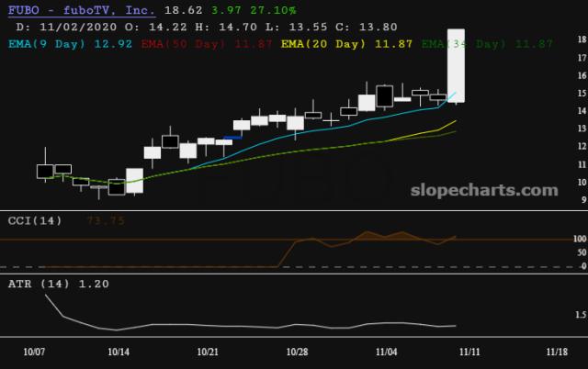Click the 10/14 date on the time axis
This screenshot has height=369, width=588.
click(x=119, y=352)
